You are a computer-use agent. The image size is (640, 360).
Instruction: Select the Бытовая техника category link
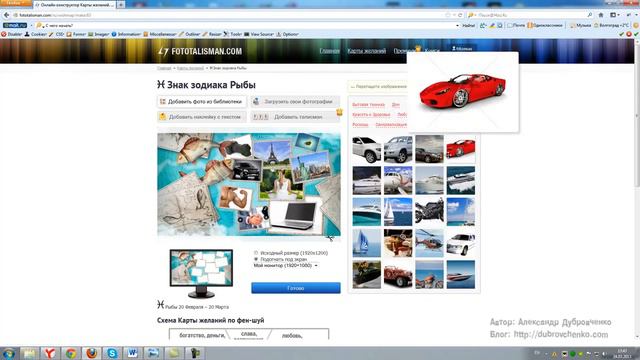click(369, 105)
